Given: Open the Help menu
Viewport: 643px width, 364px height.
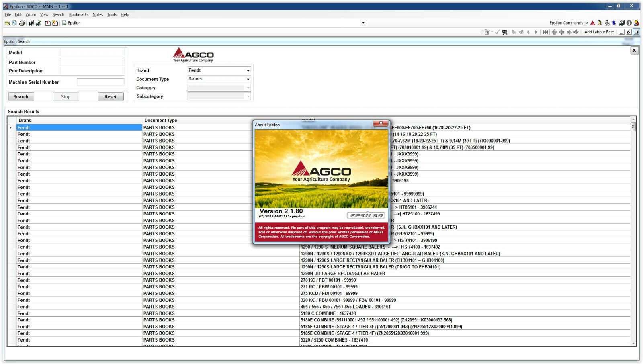Looking at the screenshot, I should pos(125,14).
